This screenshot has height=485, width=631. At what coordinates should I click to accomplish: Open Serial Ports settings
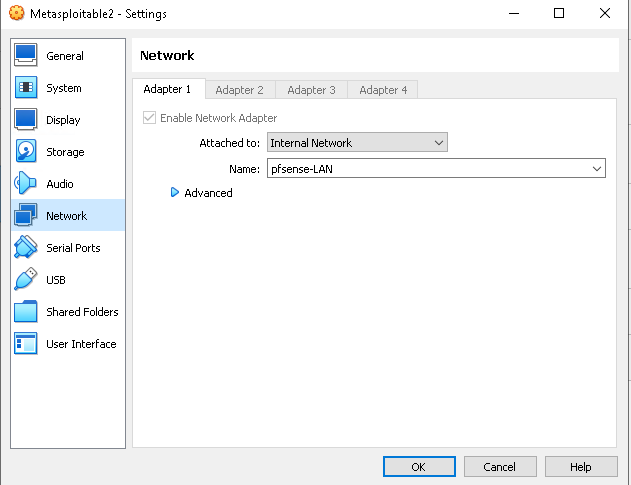click(x=68, y=248)
